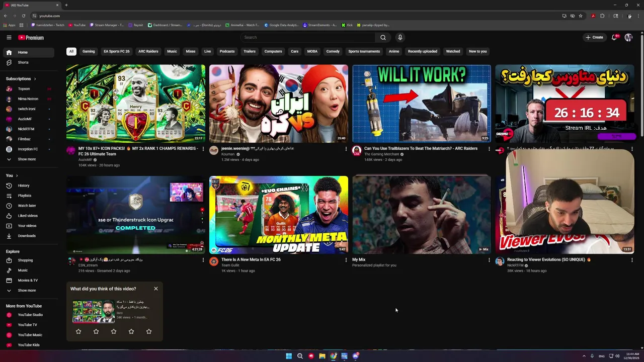Open the account avatar menu
644x362 pixels.
tap(628, 37)
